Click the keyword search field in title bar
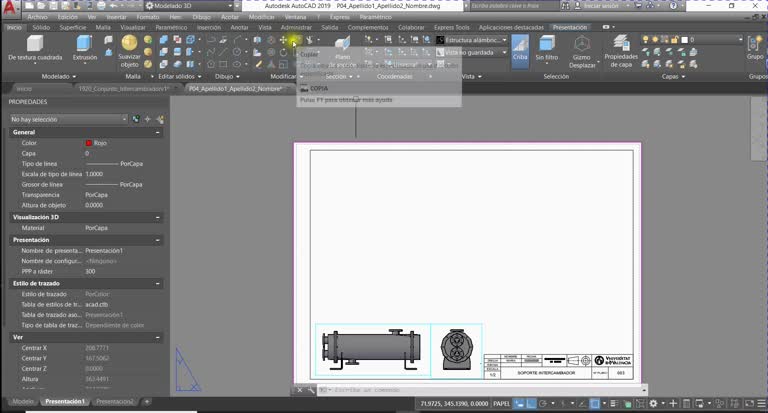 coord(513,6)
